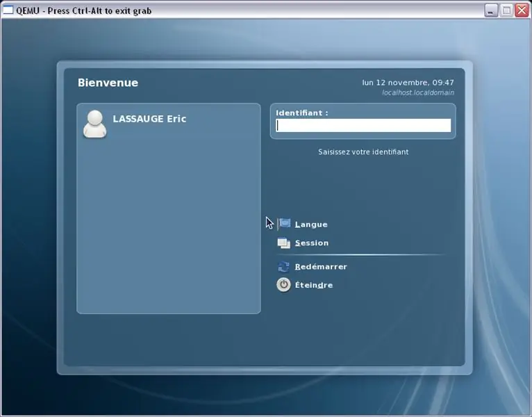The width and height of the screenshot is (532, 417).
Task: Focus the Identifiant text field
Action: tap(363, 125)
